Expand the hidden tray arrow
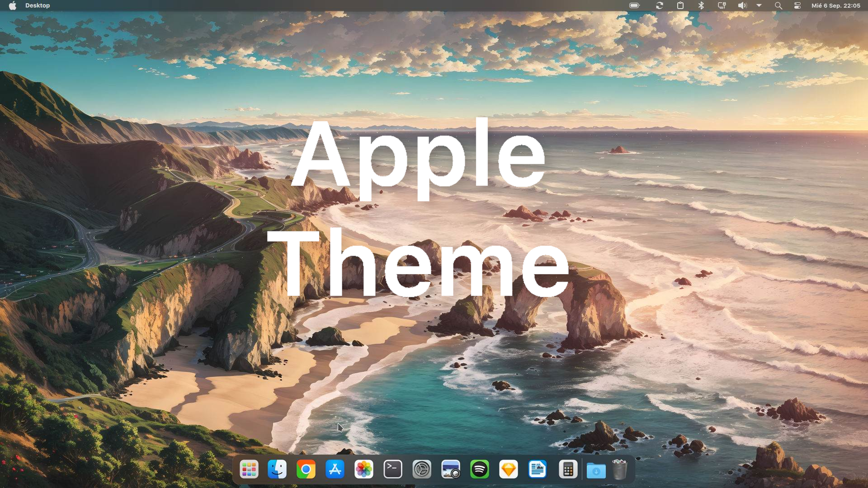The width and height of the screenshot is (868, 488). pos(759,5)
